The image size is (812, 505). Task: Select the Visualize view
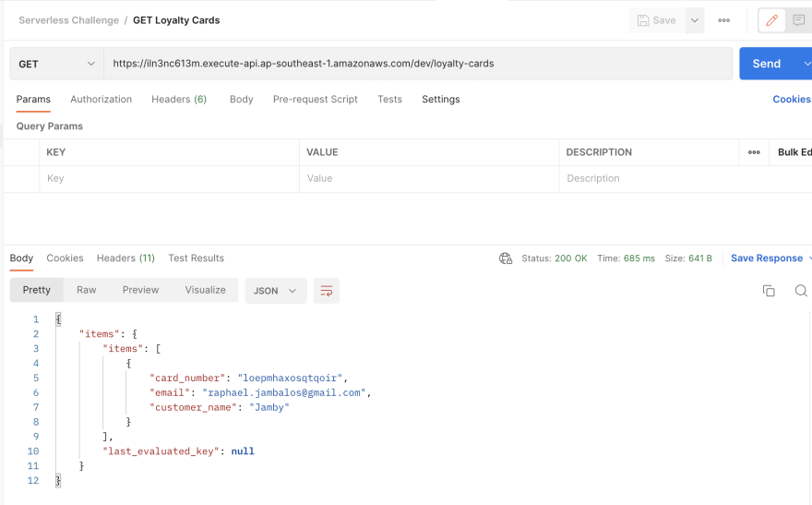(205, 290)
